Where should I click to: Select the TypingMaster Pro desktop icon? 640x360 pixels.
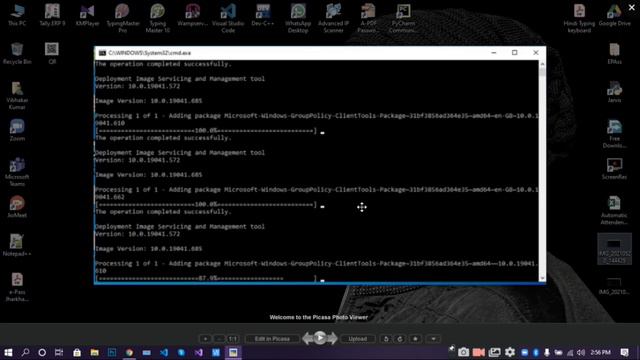click(122, 18)
